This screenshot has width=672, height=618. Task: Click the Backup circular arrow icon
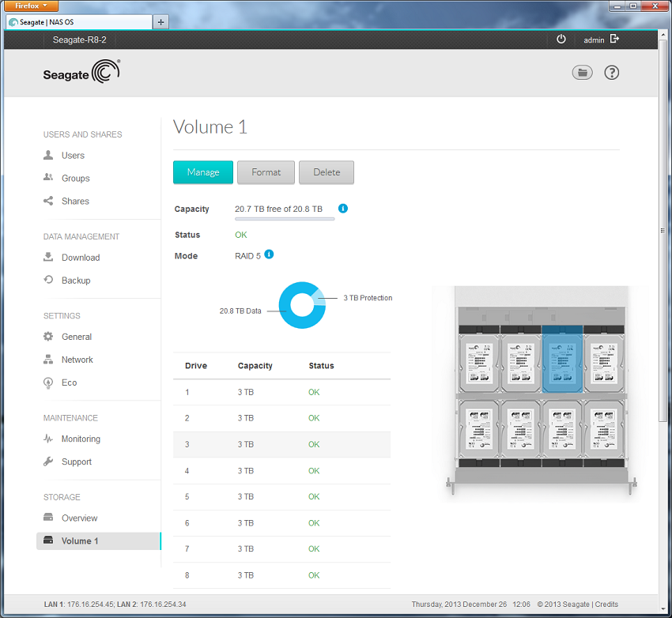click(x=48, y=280)
